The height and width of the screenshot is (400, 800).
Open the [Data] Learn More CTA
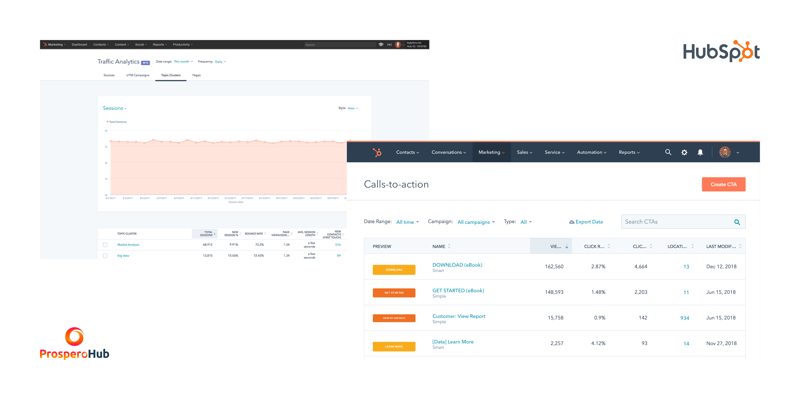coord(453,342)
